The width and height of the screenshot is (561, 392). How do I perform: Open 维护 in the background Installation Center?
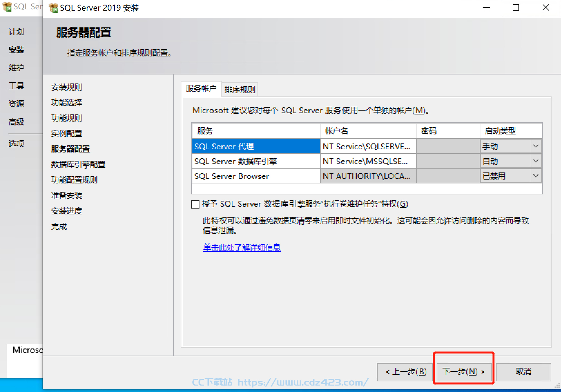[16, 68]
